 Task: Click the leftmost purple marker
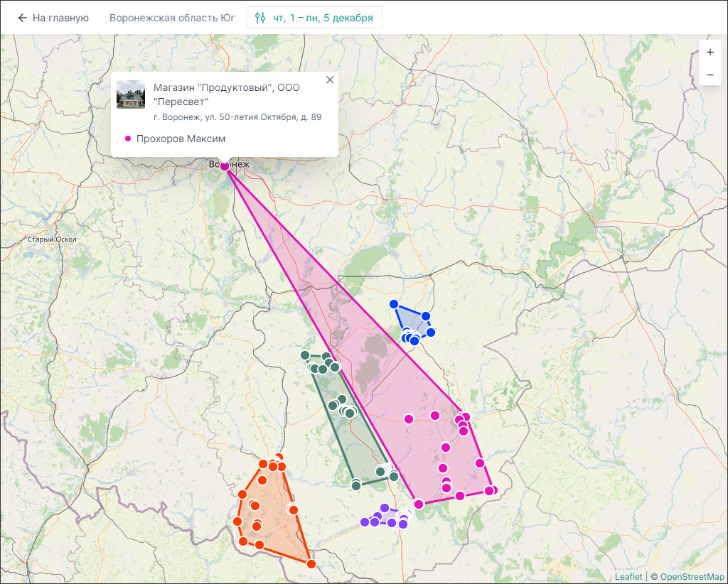coord(365,522)
